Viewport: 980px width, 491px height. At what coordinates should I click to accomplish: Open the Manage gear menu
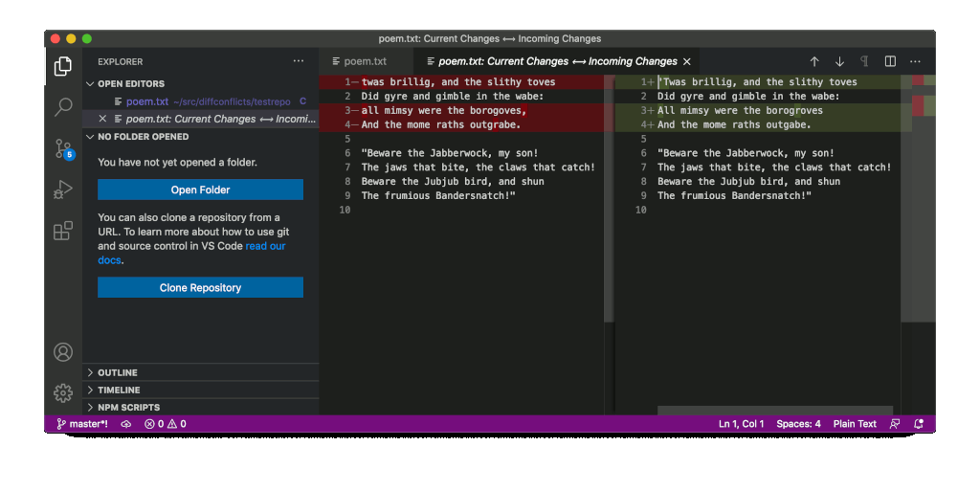point(62,393)
